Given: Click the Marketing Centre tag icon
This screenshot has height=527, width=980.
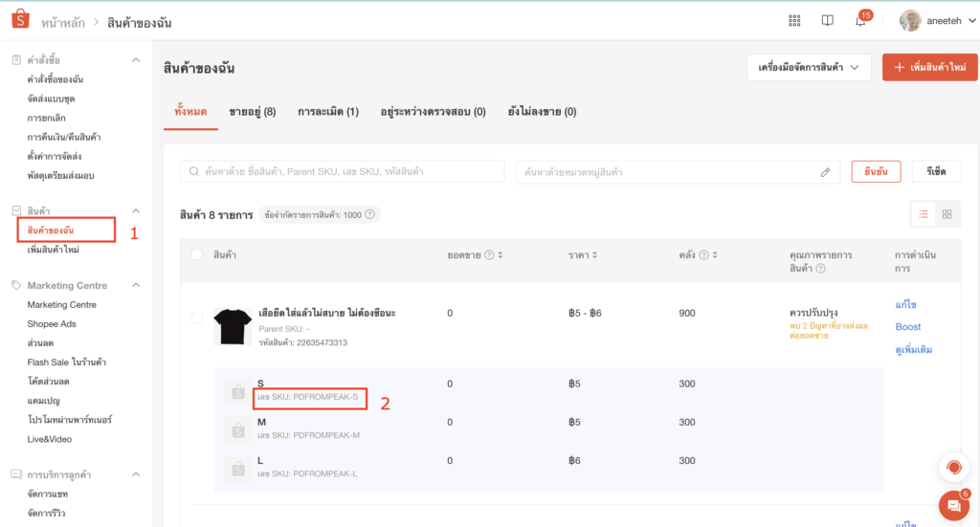Looking at the screenshot, I should click(16, 285).
